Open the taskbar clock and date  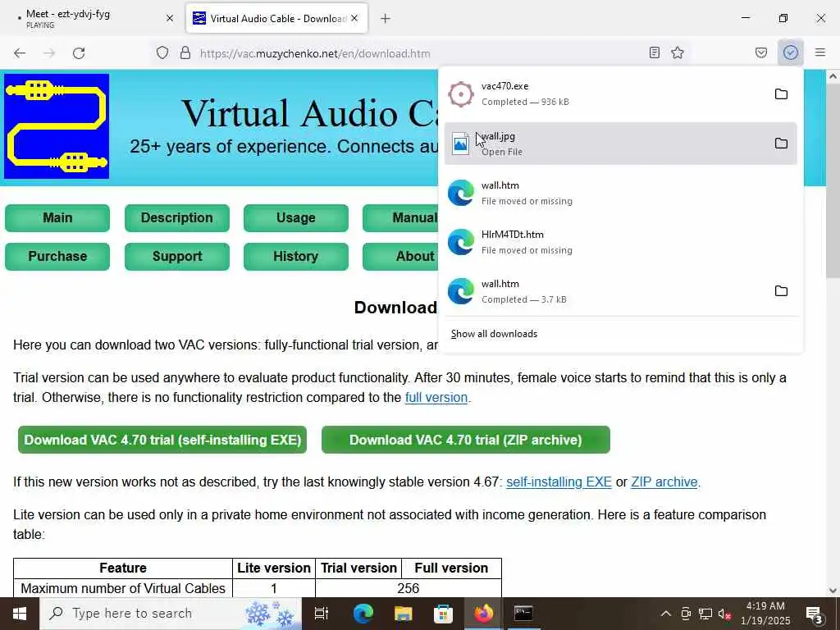pos(765,614)
